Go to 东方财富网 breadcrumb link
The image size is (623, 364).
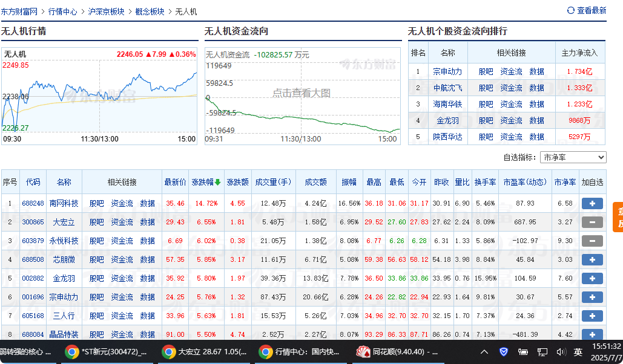pyautogui.click(x=19, y=11)
